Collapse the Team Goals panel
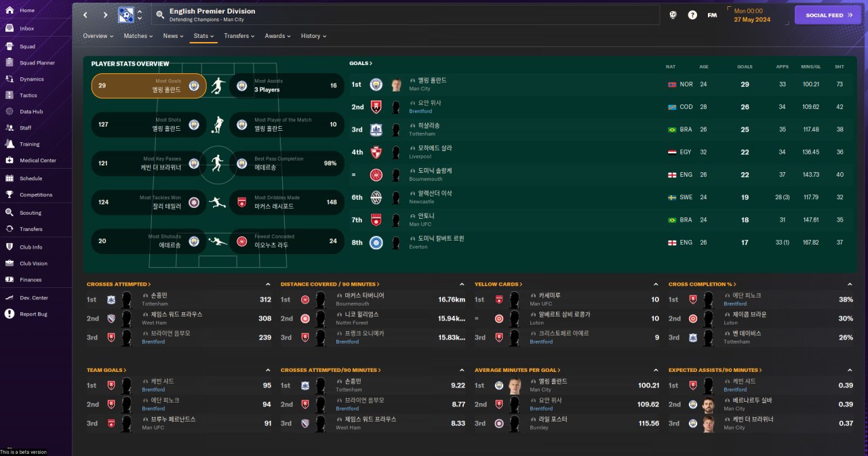Image resolution: width=868 pixels, height=456 pixels. [268, 371]
